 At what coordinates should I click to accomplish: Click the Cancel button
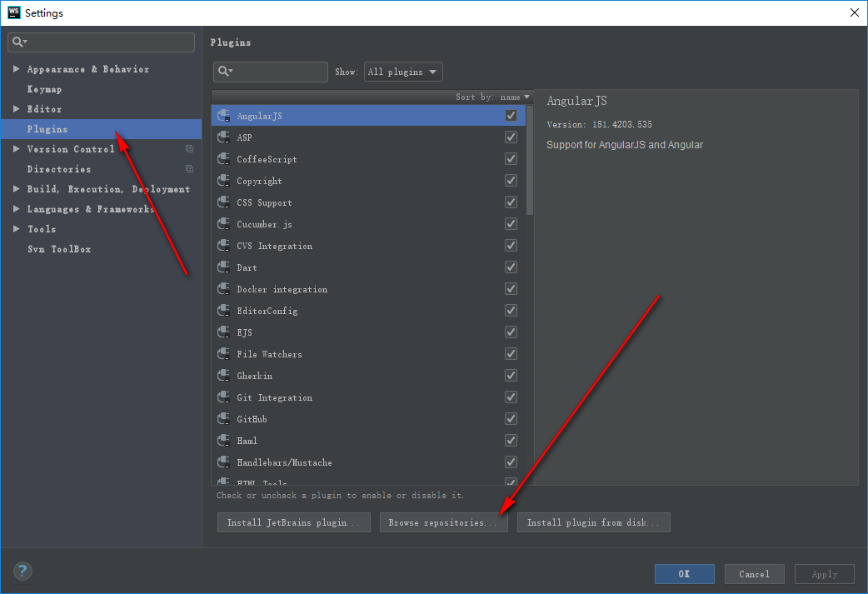(x=754, y=574)
